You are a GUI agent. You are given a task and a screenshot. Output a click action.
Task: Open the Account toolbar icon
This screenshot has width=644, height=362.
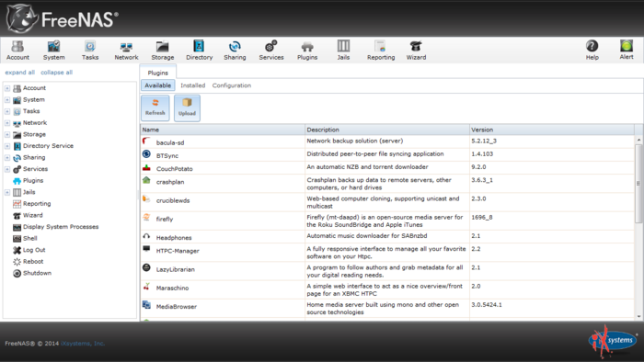[x=17, y=50]
